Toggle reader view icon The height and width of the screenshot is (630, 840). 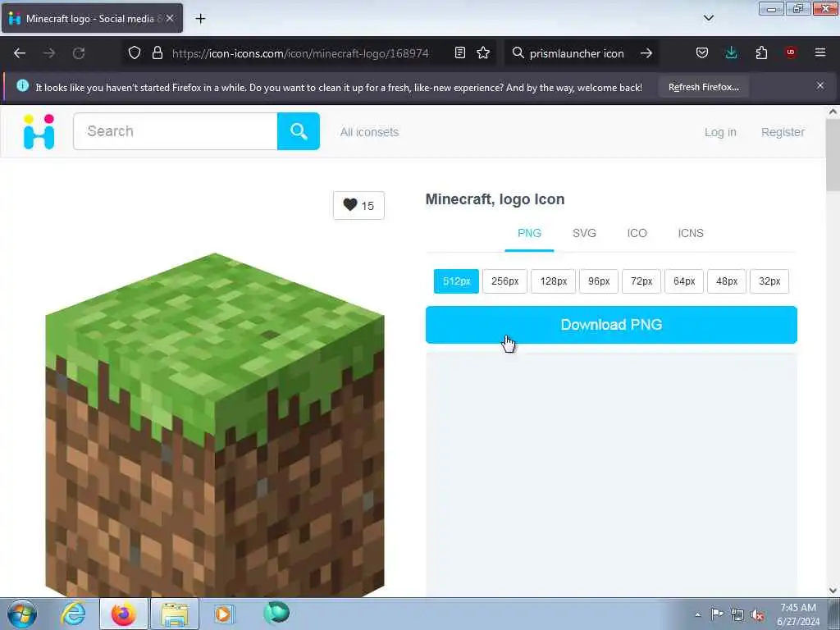tap(459, 52)
